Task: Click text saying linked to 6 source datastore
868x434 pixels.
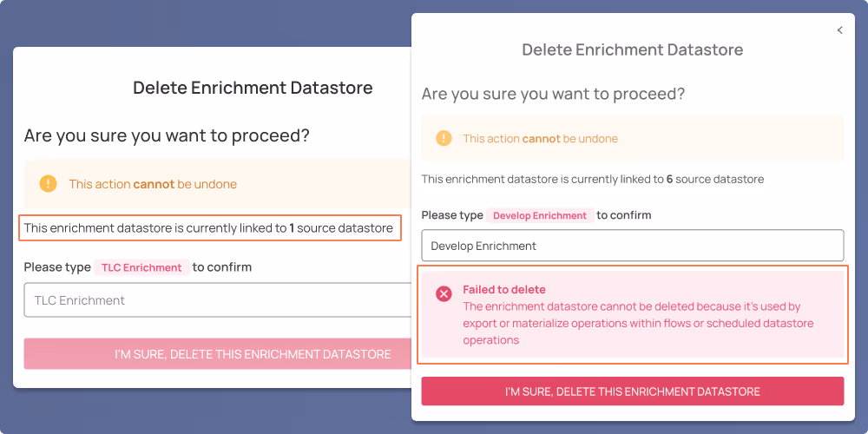Action: click(593, 179)
